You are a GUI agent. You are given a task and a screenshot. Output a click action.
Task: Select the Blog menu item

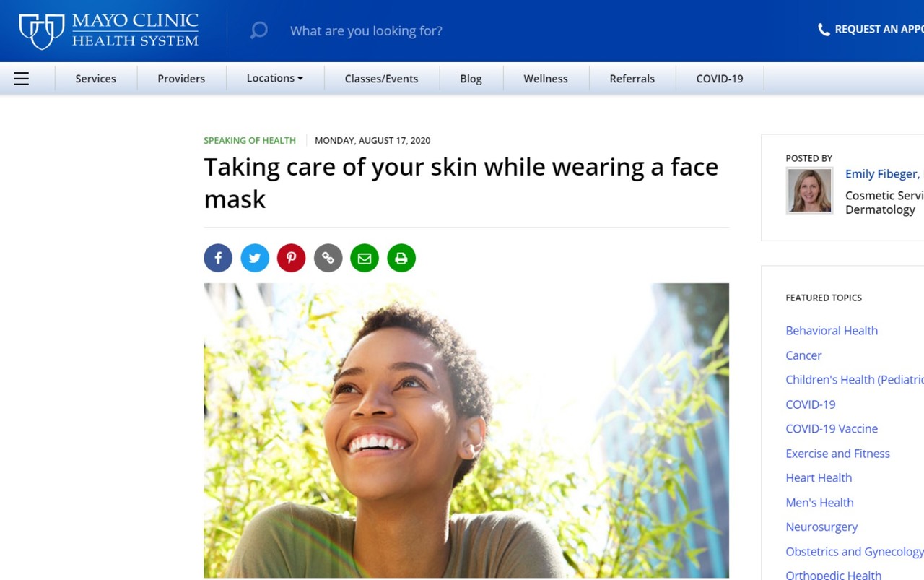tap(471, 79)
